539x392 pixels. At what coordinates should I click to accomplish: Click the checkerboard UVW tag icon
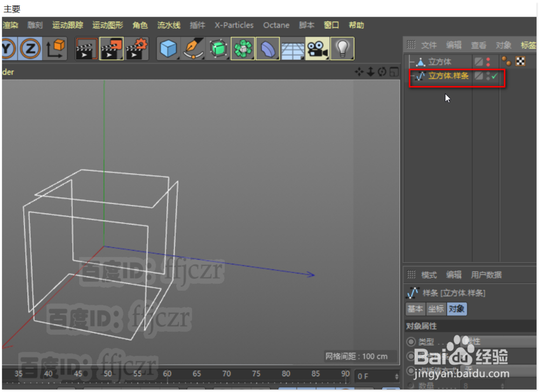pos(521,61)
